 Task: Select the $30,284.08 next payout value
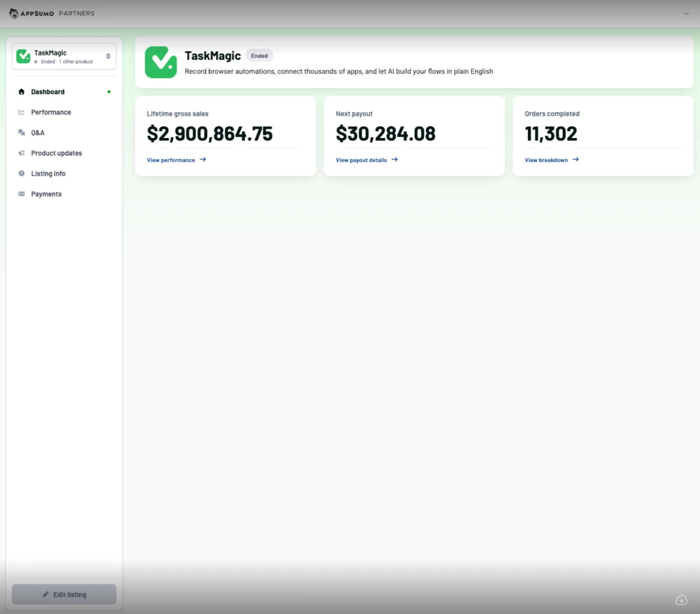click(x=386, y=134)
